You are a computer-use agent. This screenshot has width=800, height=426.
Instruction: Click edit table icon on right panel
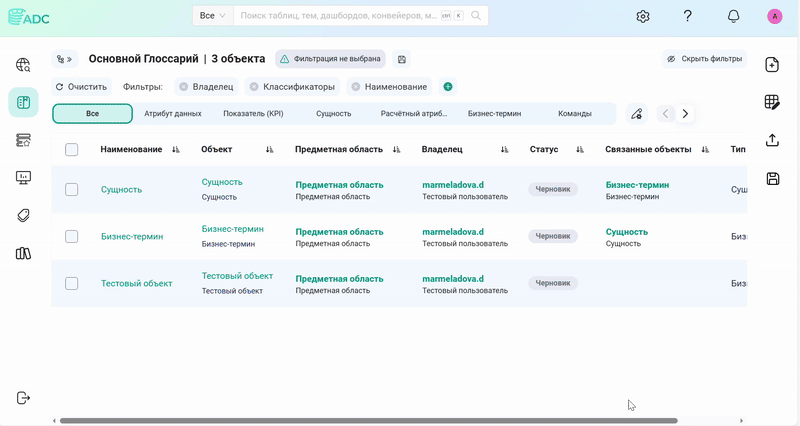[772, 102]
